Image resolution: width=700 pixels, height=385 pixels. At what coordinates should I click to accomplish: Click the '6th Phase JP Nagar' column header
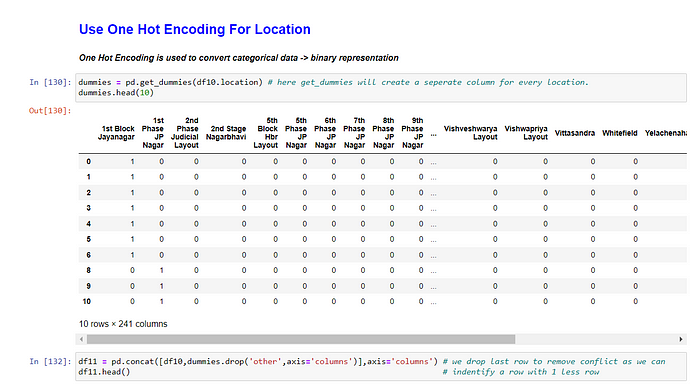coord(325,133)
